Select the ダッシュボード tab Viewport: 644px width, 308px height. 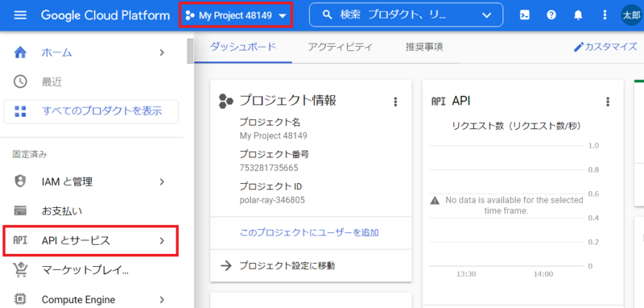click(243, 47)
